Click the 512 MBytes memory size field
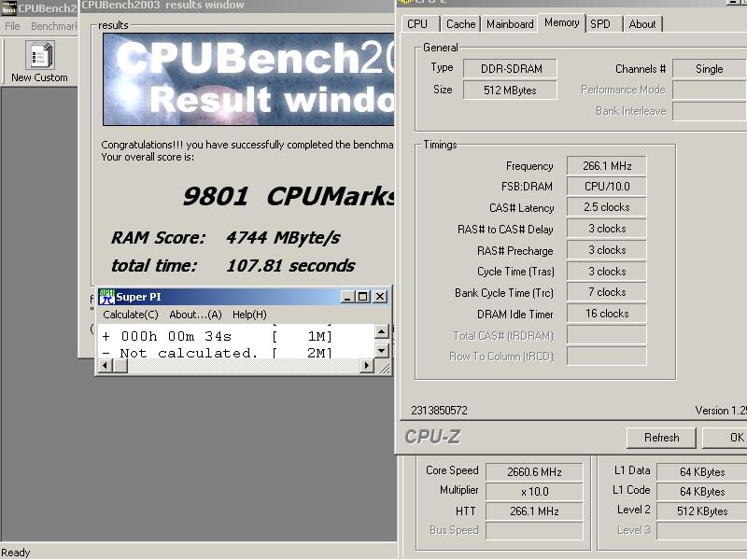Viewport: 747px width, 560px height. [x=510, y=90]
